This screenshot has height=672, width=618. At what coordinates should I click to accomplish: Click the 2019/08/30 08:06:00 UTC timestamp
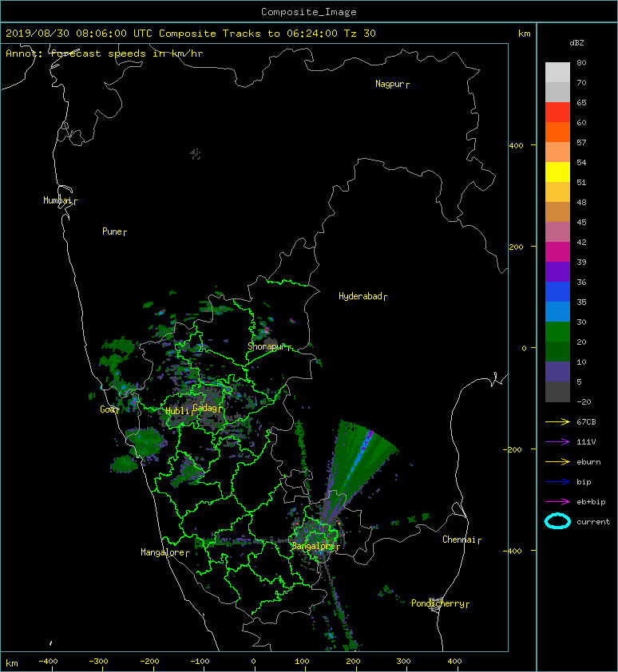[x=78, y=34]
